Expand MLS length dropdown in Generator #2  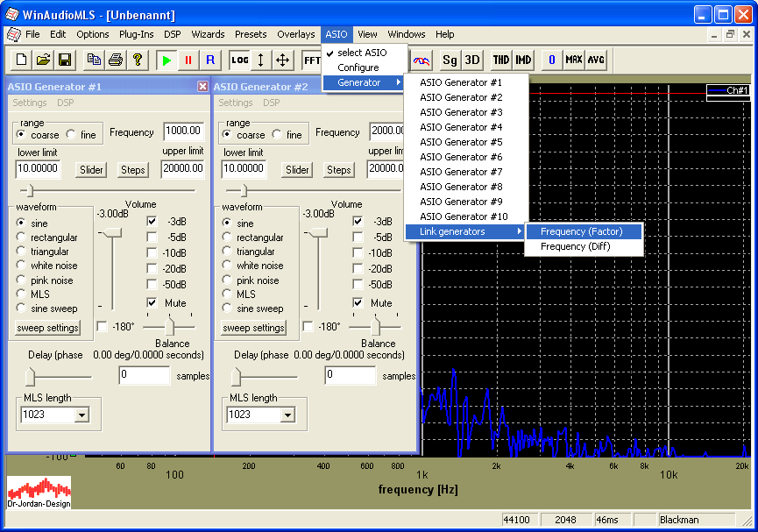coord(288,415)
